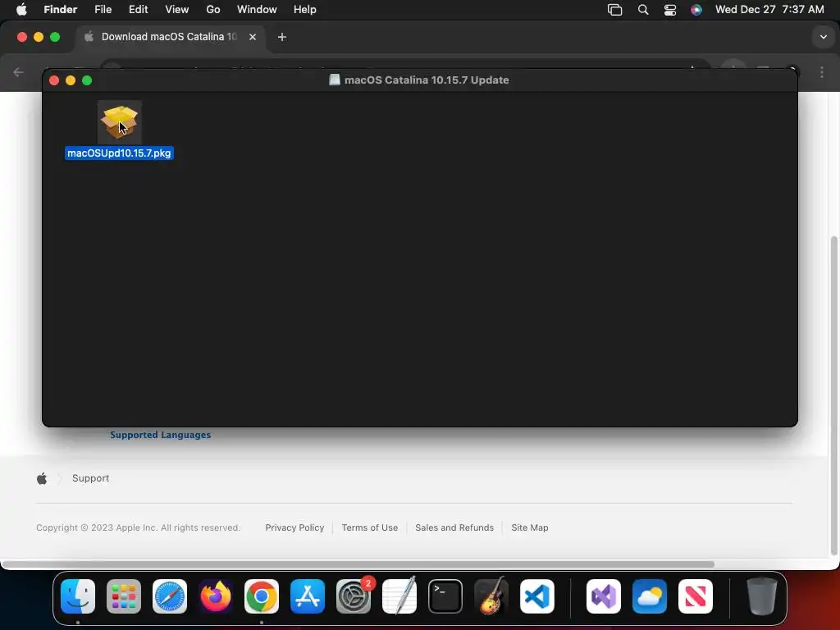Open the News app from the Dock
This screenshot has width=840, height=630.
point(696,596)
